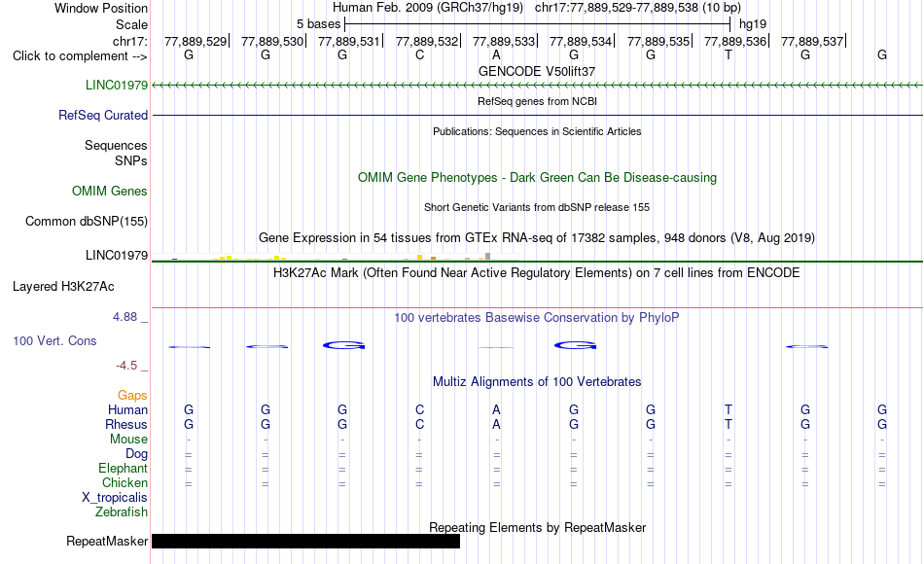This screenshot has width=924, height=564.
Task: Select the '100 Vert. Cons' track label
Action: 54,340
